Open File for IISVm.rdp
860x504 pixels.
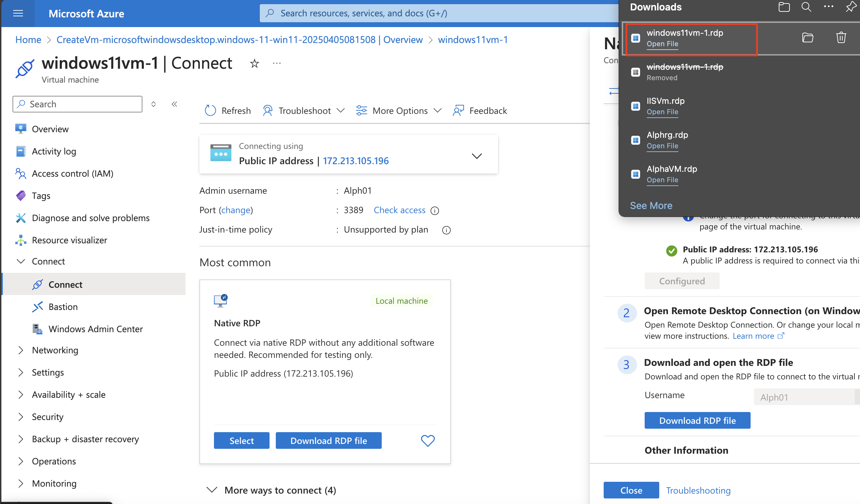[x=662, y=112]
